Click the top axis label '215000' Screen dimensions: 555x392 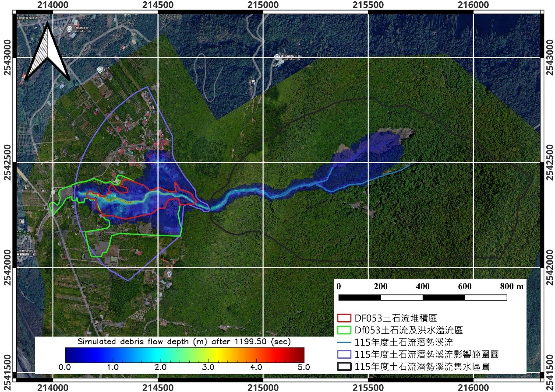point(263,4)
